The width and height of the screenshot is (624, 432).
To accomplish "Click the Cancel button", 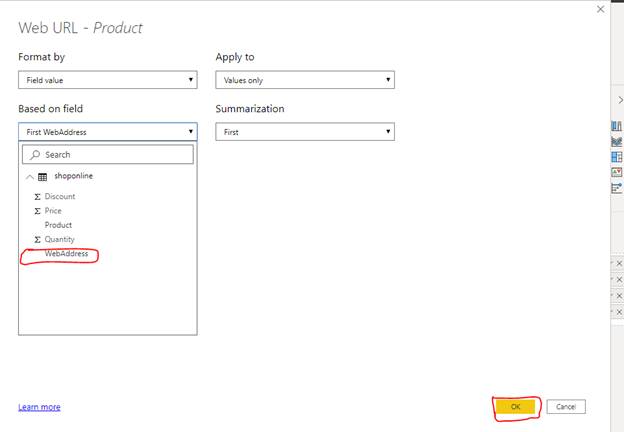I will (x=566, y=407).
